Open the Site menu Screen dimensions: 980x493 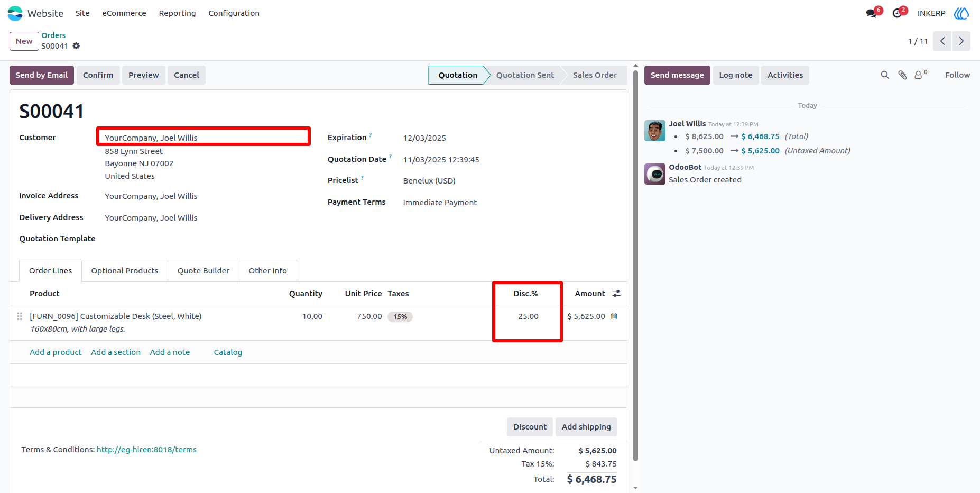click(82, 13)
